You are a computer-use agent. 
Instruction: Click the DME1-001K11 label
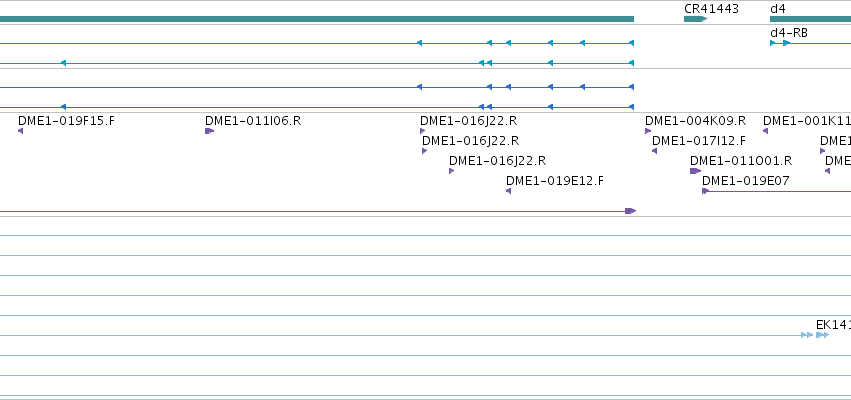806,120
